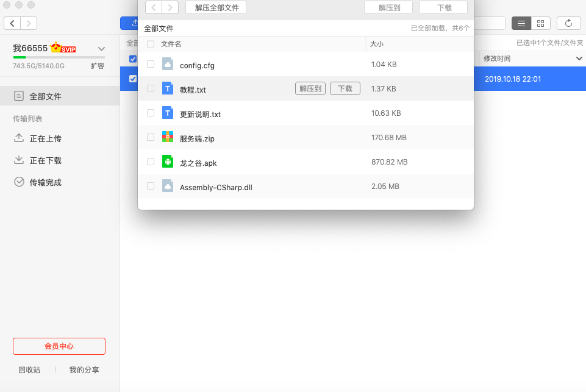Open the 修改时间 sort dropdown arrow

[x=579, y=59]
